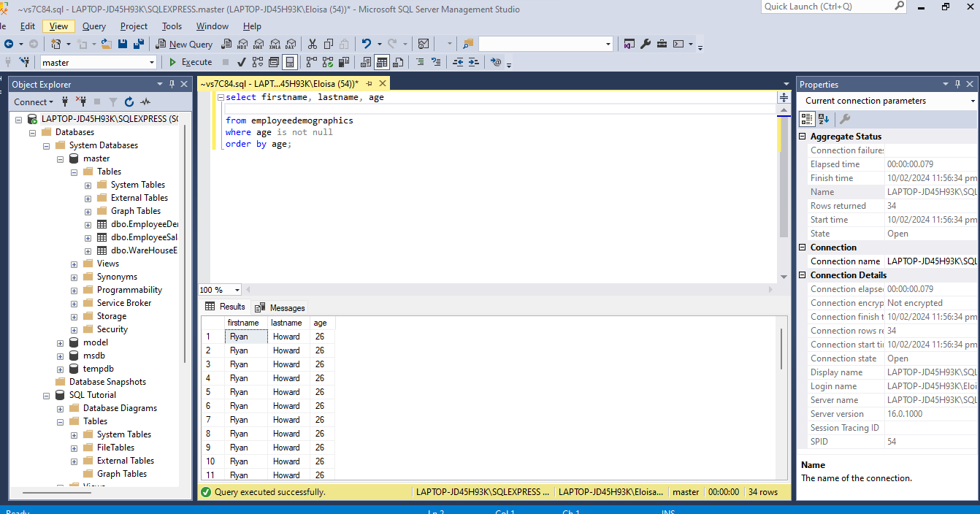Open the database selection dropdown showing master
Viewport: 980px width, 514px height.
click(x=151, y=61)
